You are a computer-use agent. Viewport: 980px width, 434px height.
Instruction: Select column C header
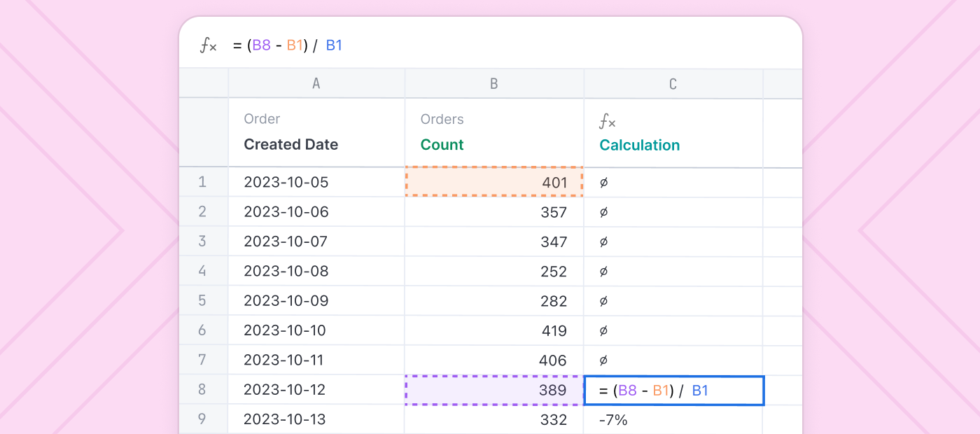point(673,84)
